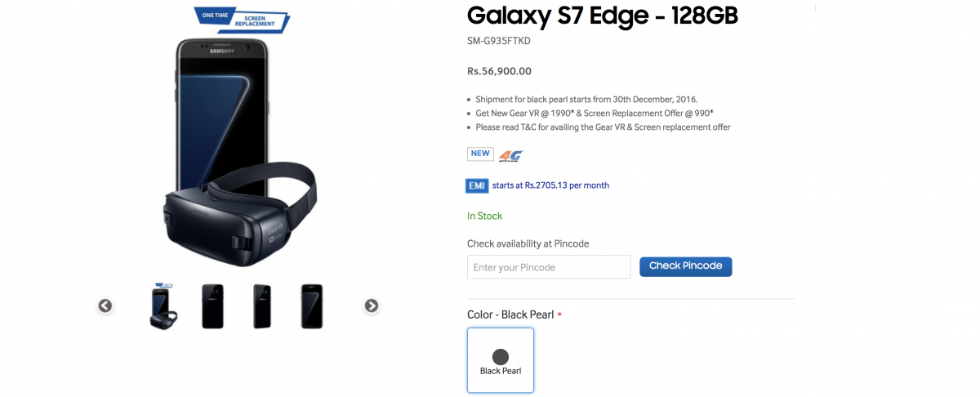This screenshot has height=397, width=980.
Task: Click the Galaxy S7 Edge - 128GB title
Action: click(x=603, y=16)
